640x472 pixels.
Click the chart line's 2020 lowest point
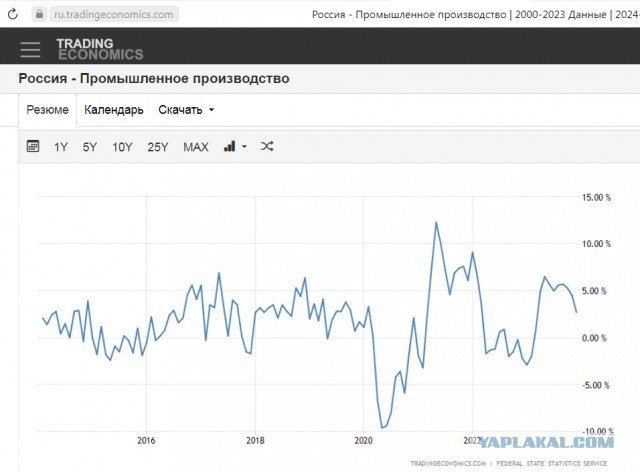coord(382,427)
